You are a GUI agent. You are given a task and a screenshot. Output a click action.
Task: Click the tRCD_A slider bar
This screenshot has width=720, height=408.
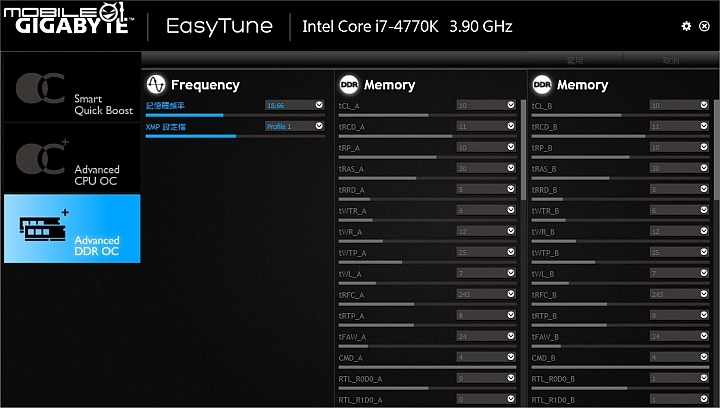(x=428, y=136)
